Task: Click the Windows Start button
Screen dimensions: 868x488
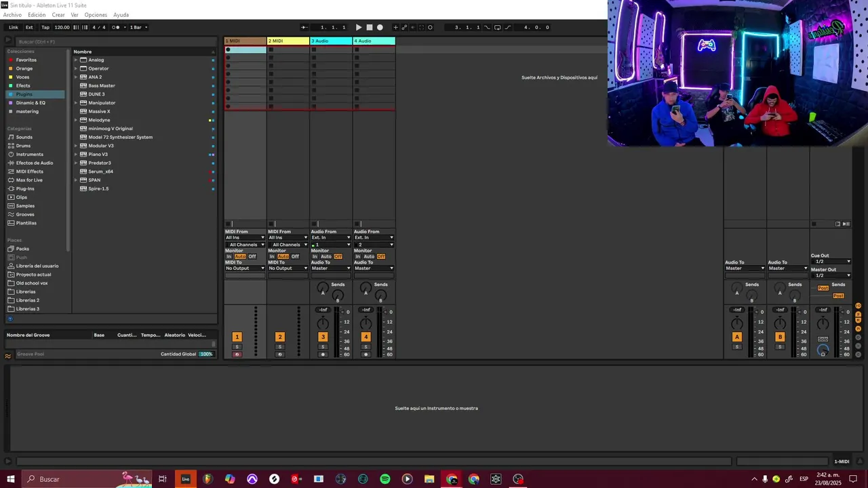Action: point(11,479)
